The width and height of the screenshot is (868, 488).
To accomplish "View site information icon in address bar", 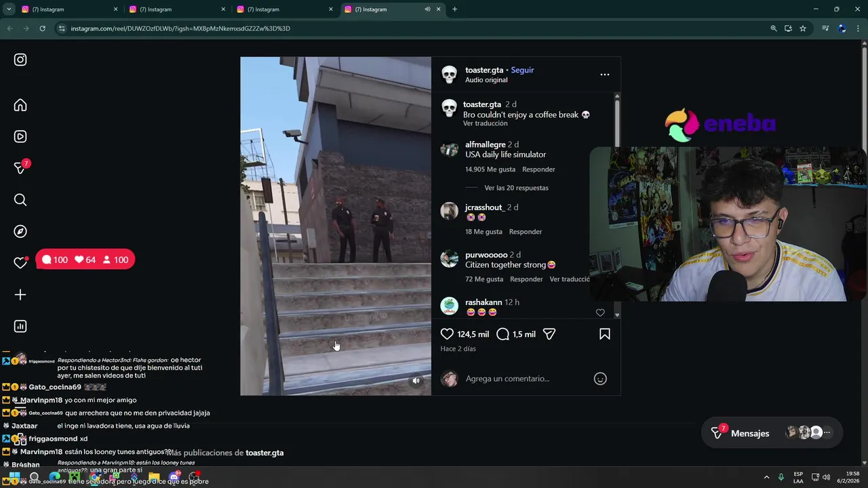I will point(62,28).
